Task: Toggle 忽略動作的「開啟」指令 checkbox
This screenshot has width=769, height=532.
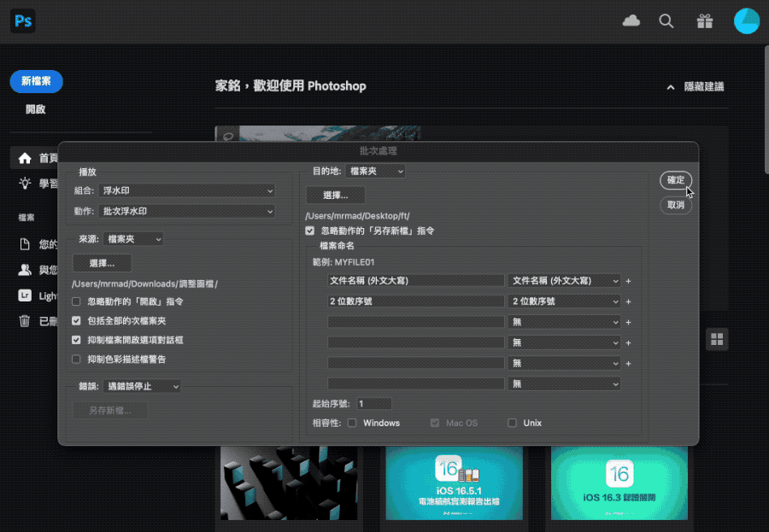Action: point(76,301)
